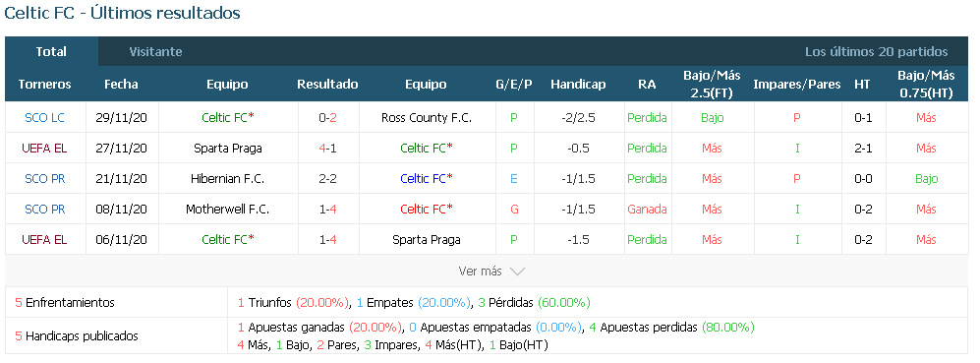
Task: Click the 4-1 result on 27/11/20
Action: (x=327, y=149)
